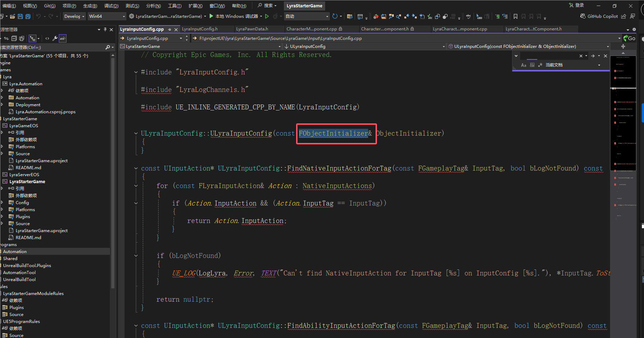Switch to the LyraPawnData.h tab
The height and width of the screenshot is (338, 644).
(x=252, y=29)
